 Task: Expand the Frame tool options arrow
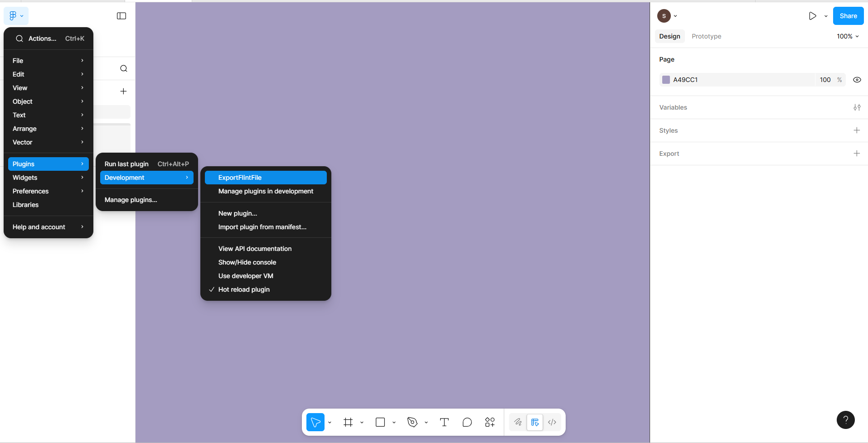click(362, 423)
